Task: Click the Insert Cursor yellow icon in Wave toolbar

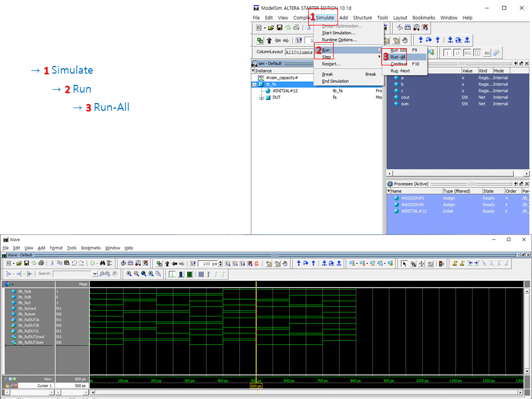Action: click(x=455, y=263)
